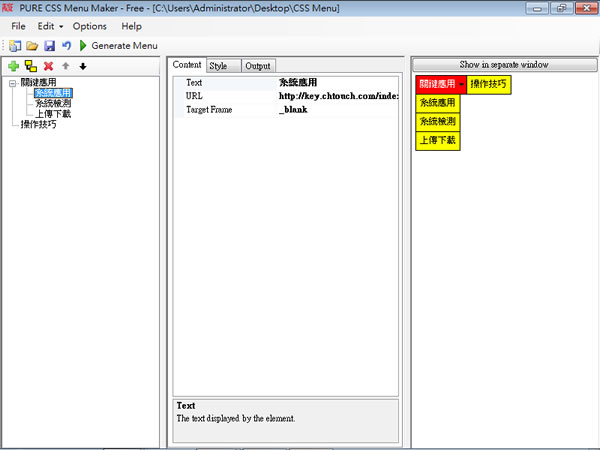Move item down with the black arrow

pyautogui.click(x=83, y=66)
